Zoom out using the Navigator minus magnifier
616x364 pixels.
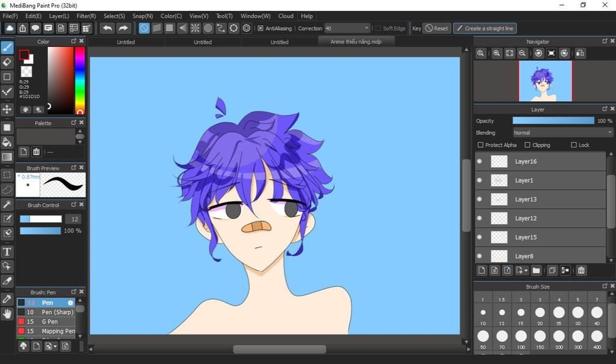[x=522, y=54]
